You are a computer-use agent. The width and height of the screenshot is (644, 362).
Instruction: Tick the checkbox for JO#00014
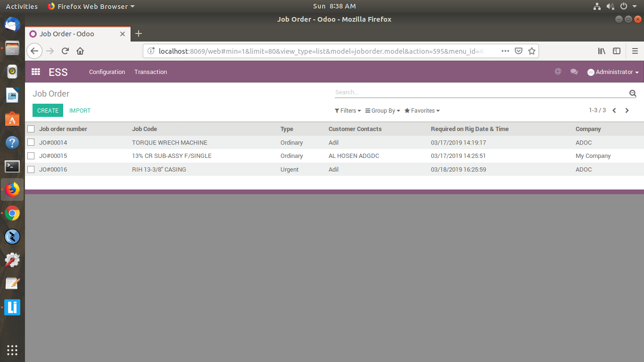(x=31, y=142)
